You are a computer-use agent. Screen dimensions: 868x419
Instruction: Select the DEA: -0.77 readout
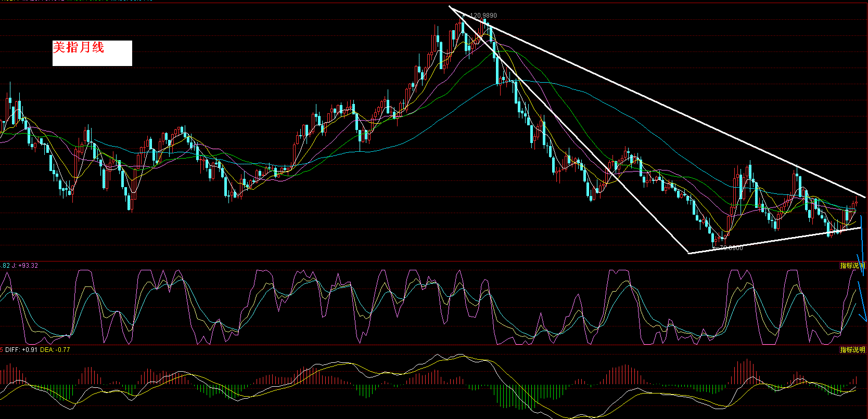(x=55, y=350)
